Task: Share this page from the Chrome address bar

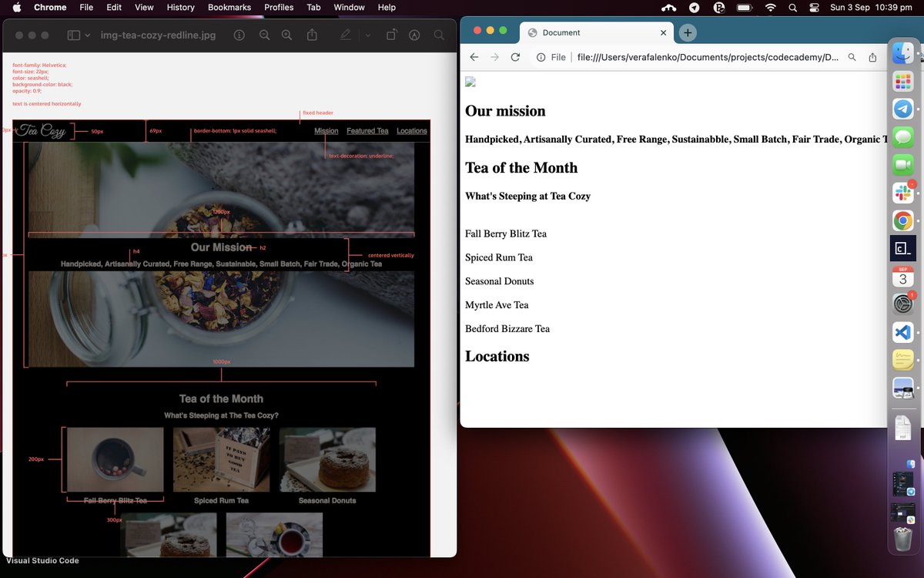Action: pos(872,57)
